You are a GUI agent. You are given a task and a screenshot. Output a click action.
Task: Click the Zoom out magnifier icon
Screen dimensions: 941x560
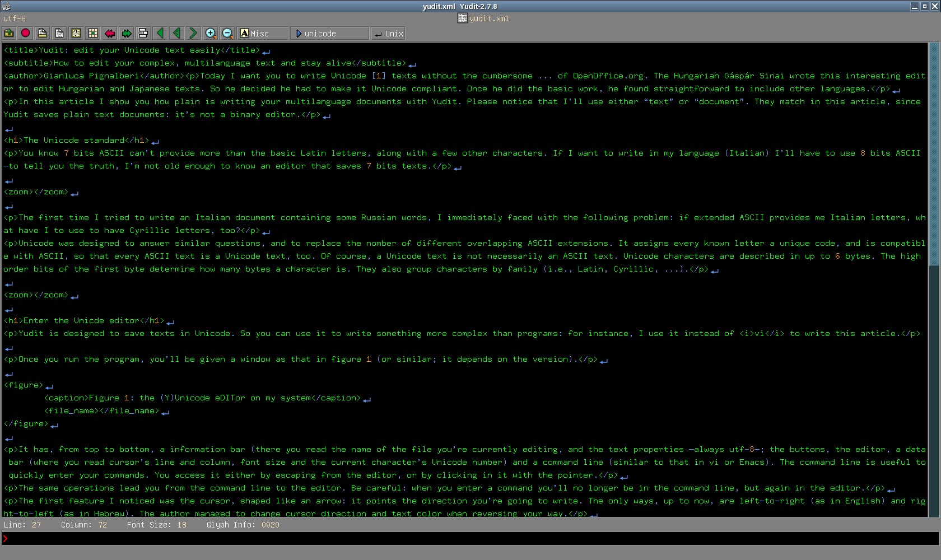227,34
